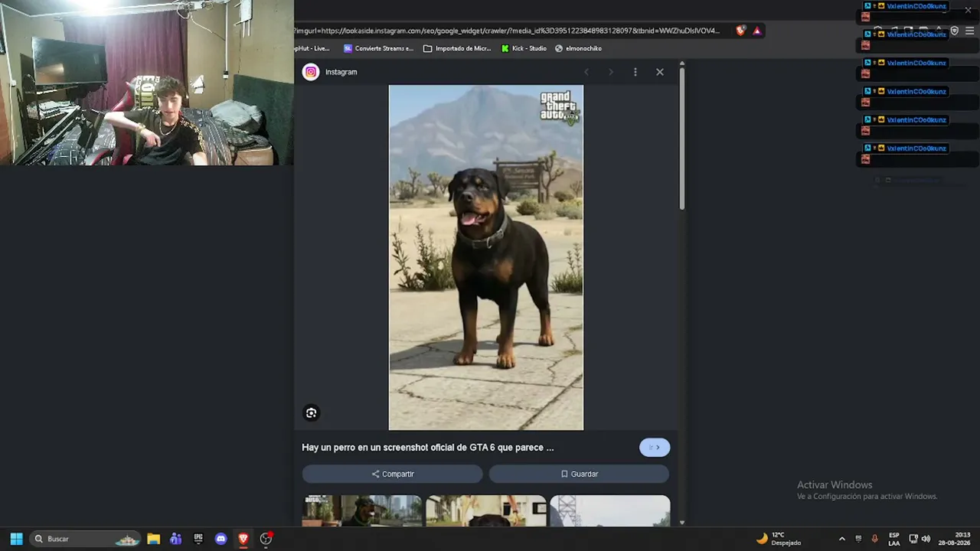Screen dimensions: 980x551
Task: Click the Epic Games icon in the system tray
Action: tap(858, 539)
